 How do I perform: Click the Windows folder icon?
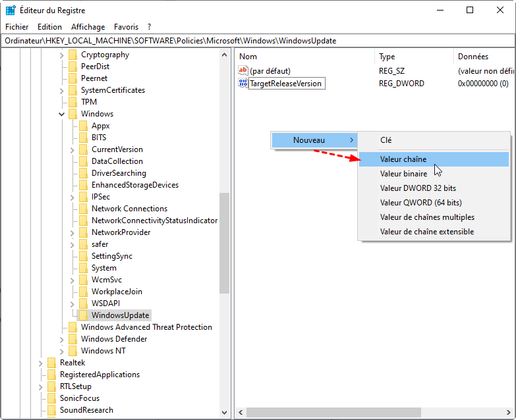tap(72, 114)
